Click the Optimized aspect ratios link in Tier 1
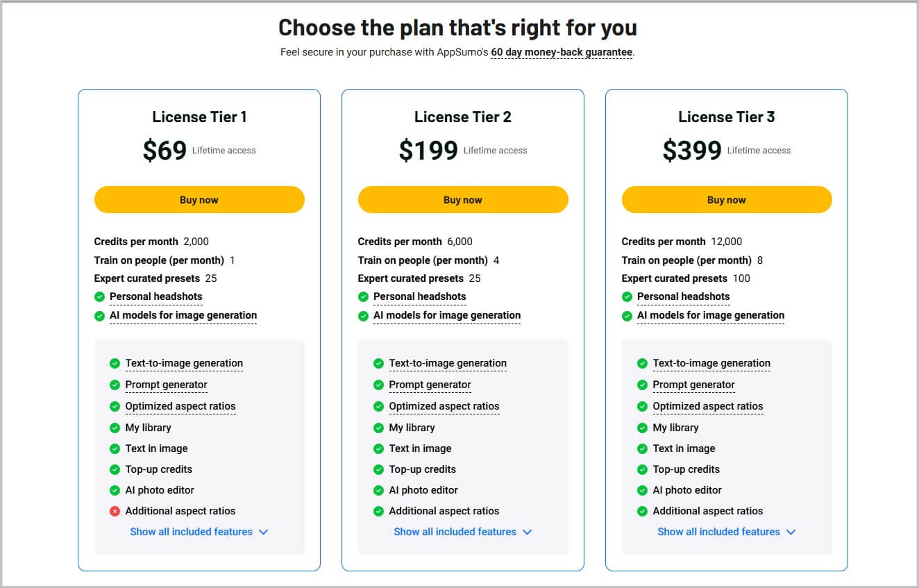This screenshot has width=919, height=588. point(180,406)
